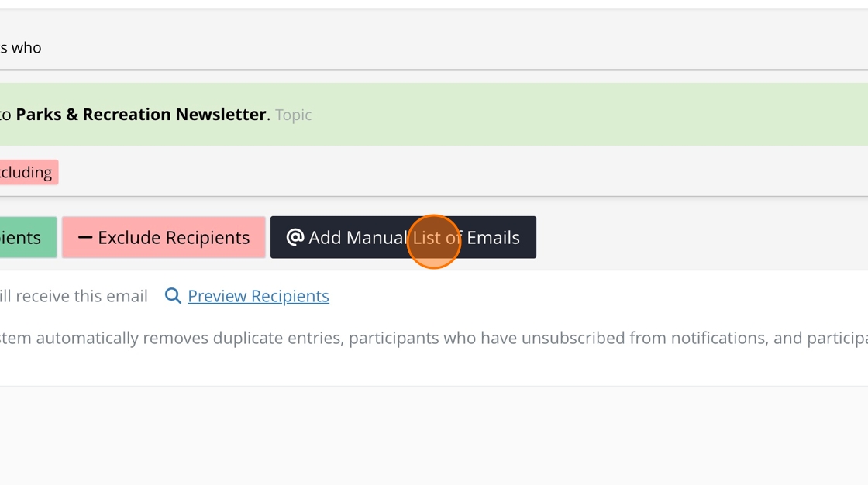The image size is (868, 485).
Task: Click the grey Topic label
Action: 293,115
